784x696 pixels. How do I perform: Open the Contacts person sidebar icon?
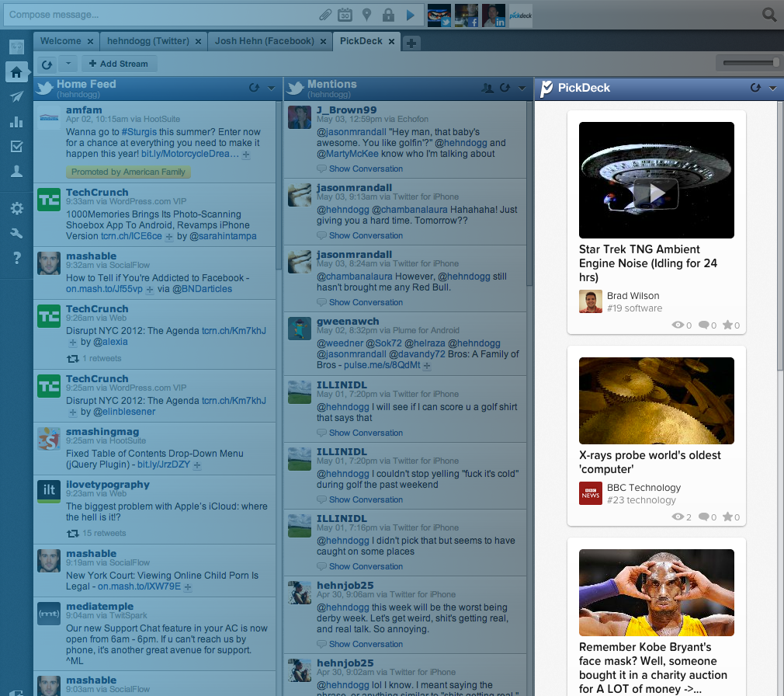(x=16, y=171)
